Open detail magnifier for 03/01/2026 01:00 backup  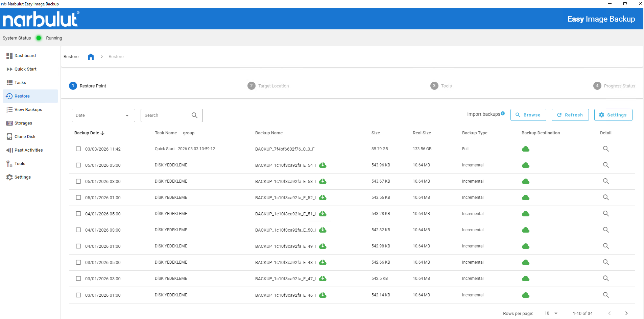coord(606,295)
